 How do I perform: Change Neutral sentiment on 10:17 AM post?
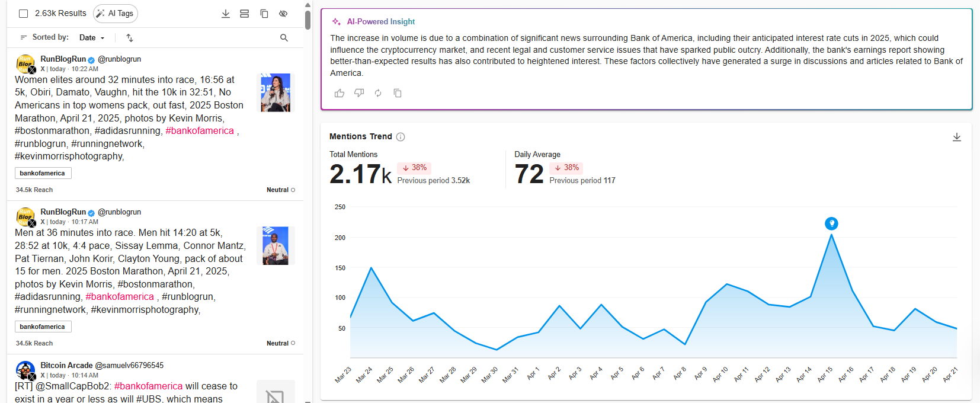(281, 344)
